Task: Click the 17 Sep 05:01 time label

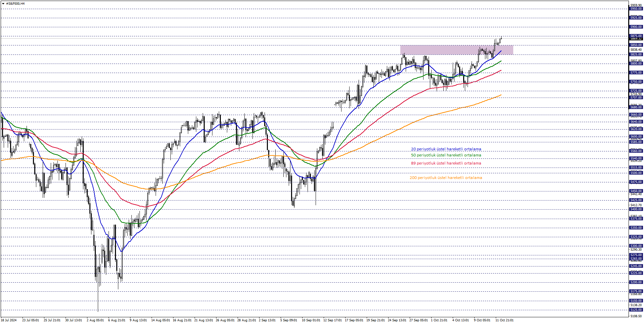Action: click(354, 320)
